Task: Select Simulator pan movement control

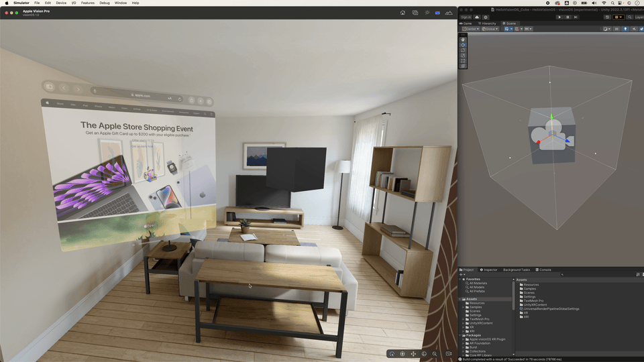Action: 413,354
